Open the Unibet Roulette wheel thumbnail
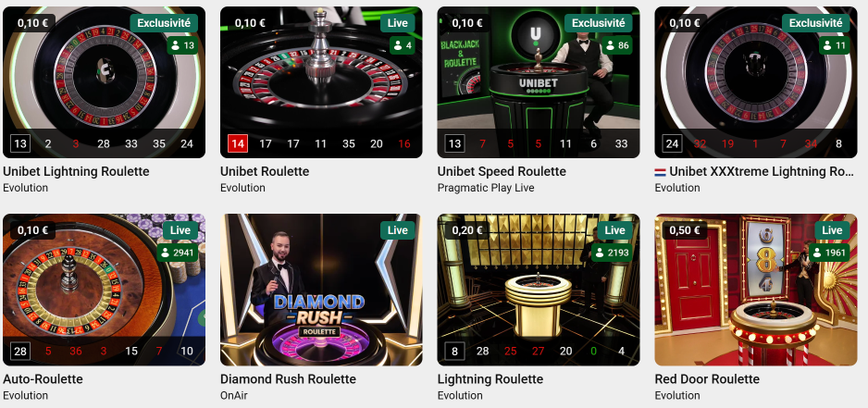The height and width of the screenshot is (408, 868). tap(321, 82)
